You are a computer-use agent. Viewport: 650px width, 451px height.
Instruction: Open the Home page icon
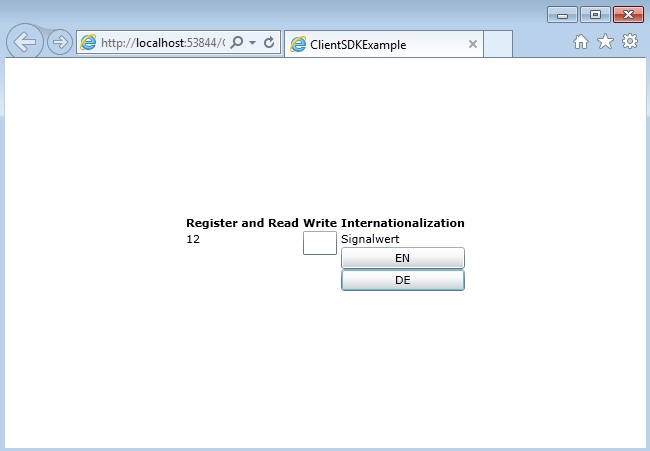pos(581,42)
